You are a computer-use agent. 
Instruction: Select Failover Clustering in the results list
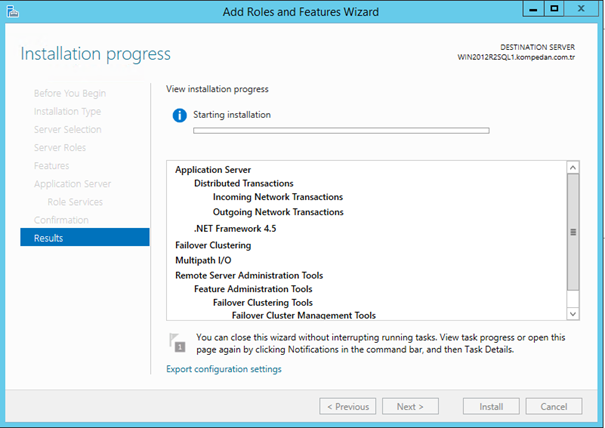[213, 245]
